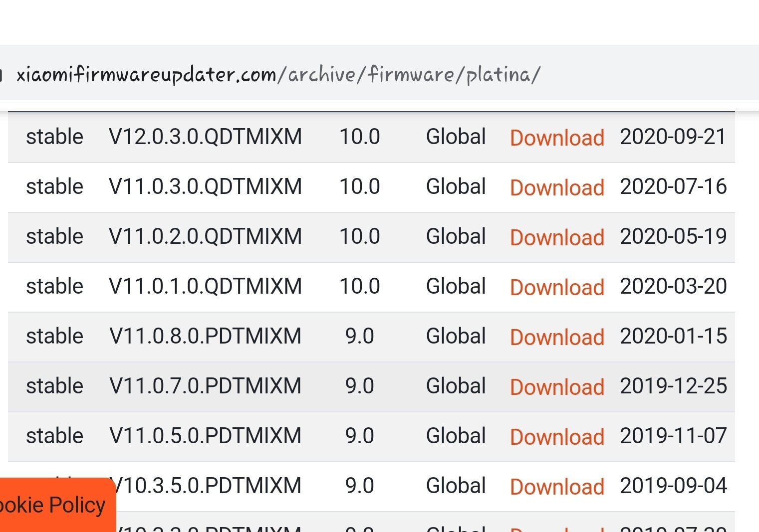Click "stable" in the V11.0.2.0.QDTMIXM row
Image resolution: width=759 pixels, height=532 pixels.
point(54,236)
